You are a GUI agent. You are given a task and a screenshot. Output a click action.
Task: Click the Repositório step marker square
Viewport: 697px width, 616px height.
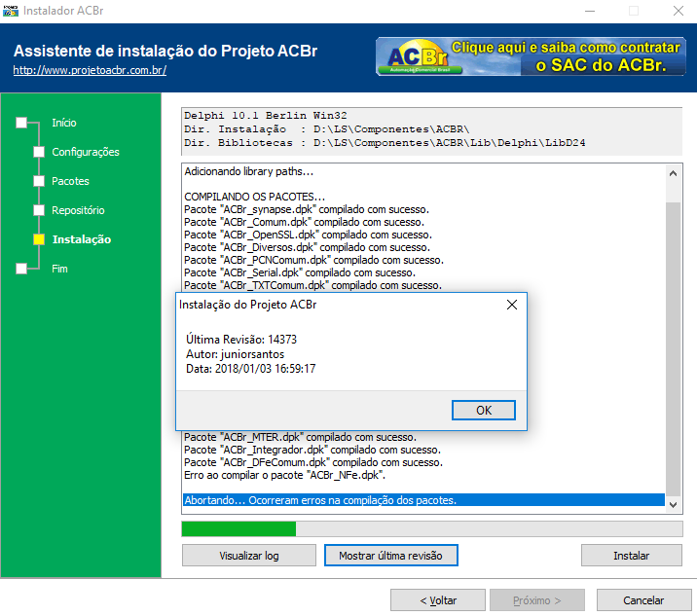(39, 210)
